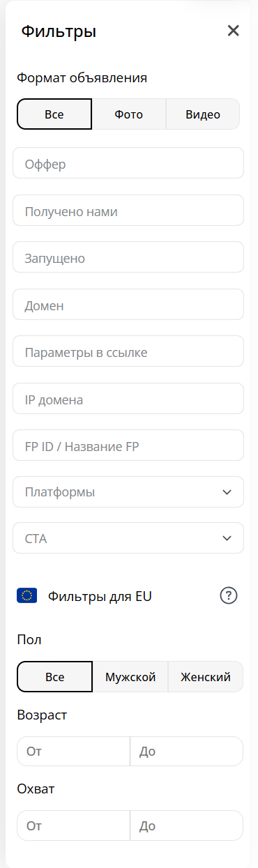
Task: Click the EU flag icon
Action: tap(26, 595)
